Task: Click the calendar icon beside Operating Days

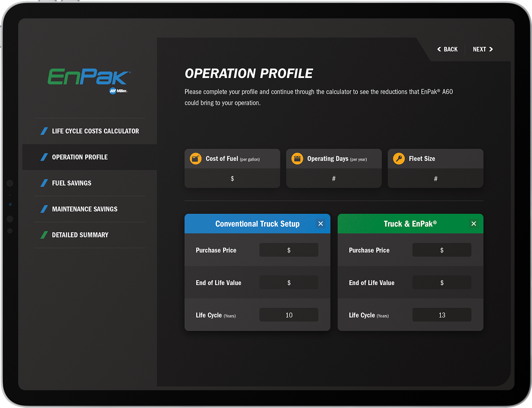Action: 297,159
